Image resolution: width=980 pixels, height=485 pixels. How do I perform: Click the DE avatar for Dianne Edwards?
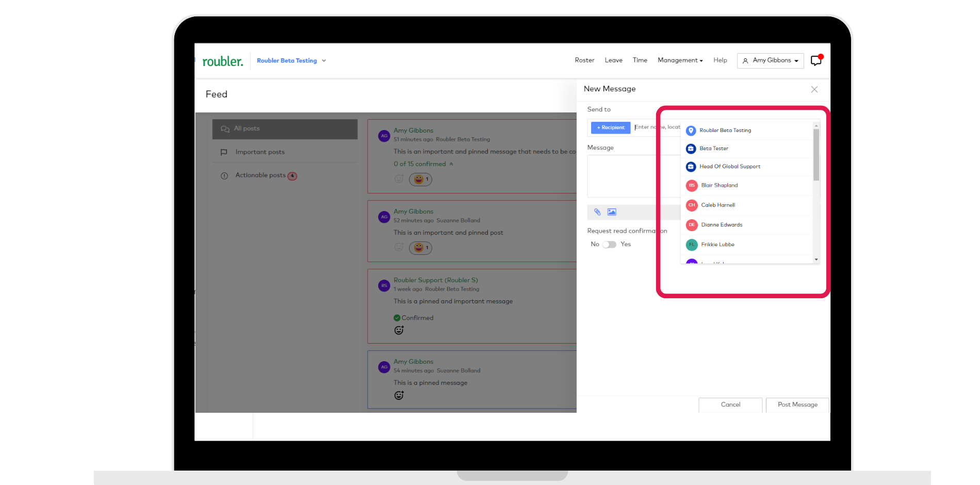(x=692, y=225)
